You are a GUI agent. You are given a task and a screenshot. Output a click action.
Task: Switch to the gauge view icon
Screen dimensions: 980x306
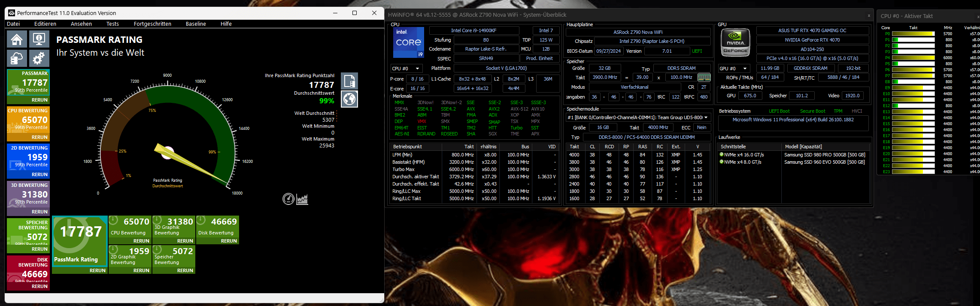click(288, 199)
